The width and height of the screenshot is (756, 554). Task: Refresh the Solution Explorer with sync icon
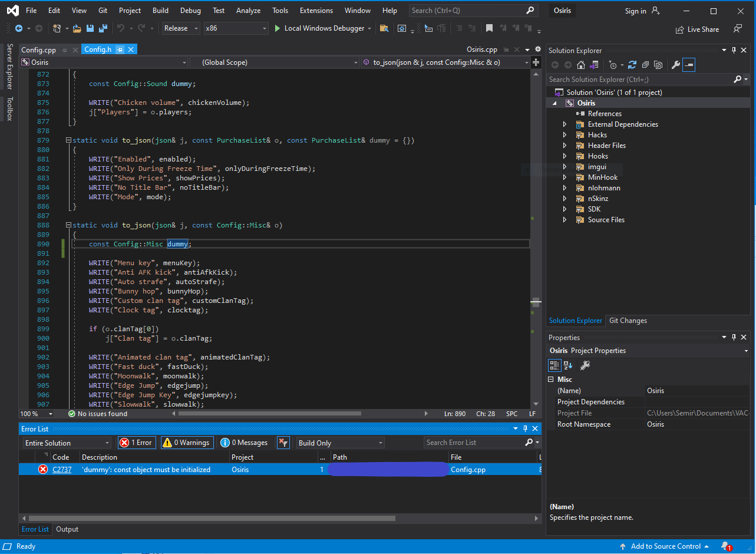[632, 65]
